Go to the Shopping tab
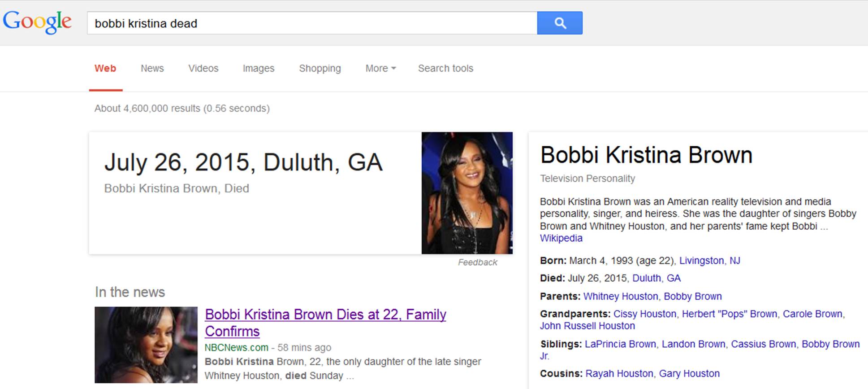Viewport: 868px width, 389px height. coord(320,68)
